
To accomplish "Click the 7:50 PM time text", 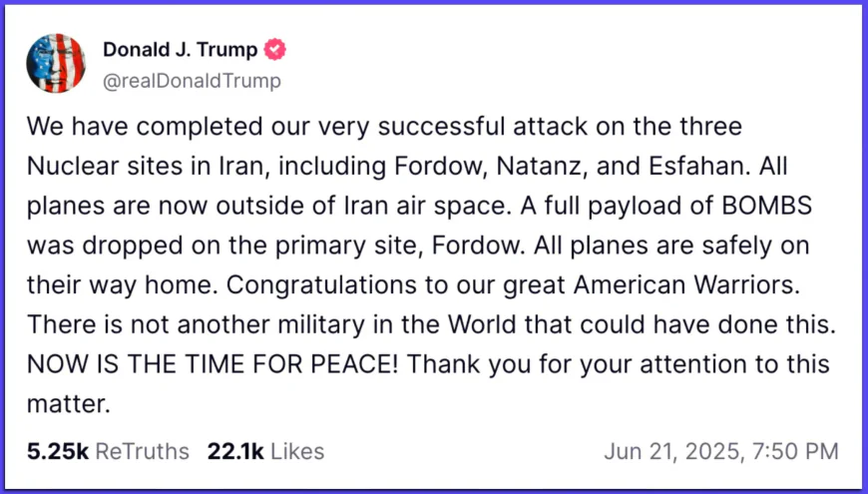I will pos(795,451).
